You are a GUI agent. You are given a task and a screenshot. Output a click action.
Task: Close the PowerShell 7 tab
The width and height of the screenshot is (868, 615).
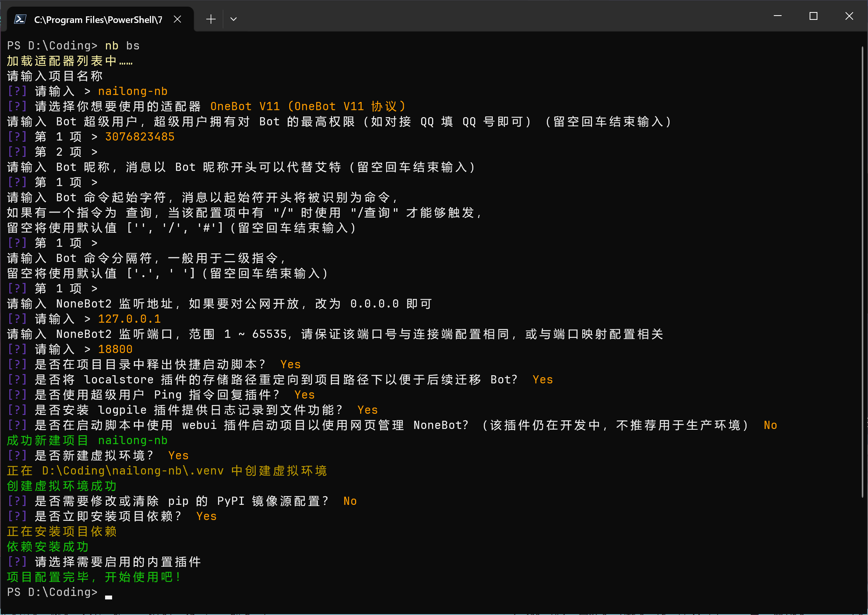pyautogui.click(x=177, y=19)
